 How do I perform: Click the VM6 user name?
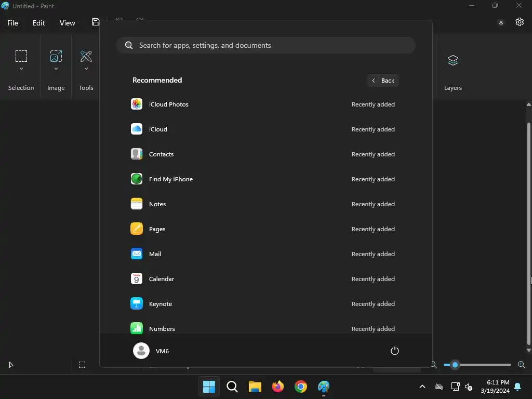(x=162, y=351)
